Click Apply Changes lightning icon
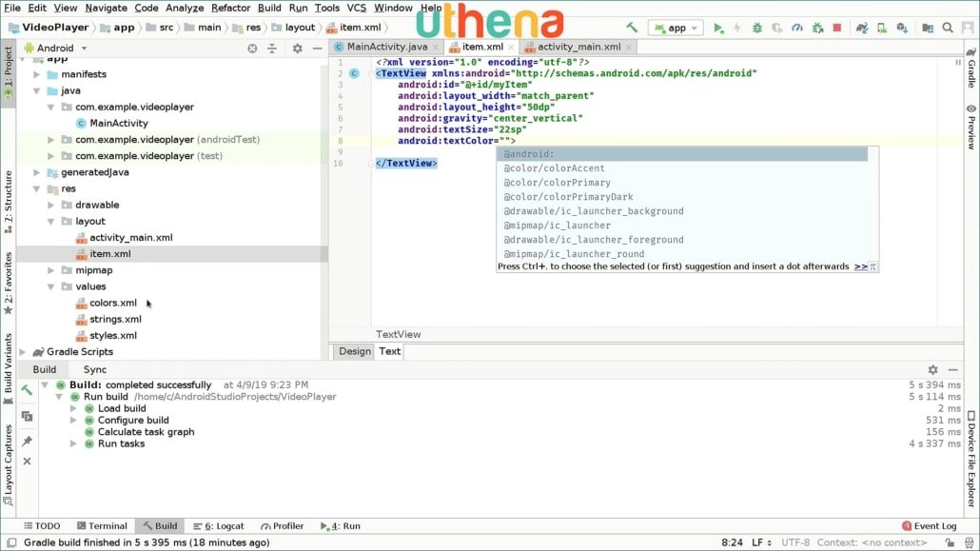This screenshot has width=980, height=551. click(736, 28)
